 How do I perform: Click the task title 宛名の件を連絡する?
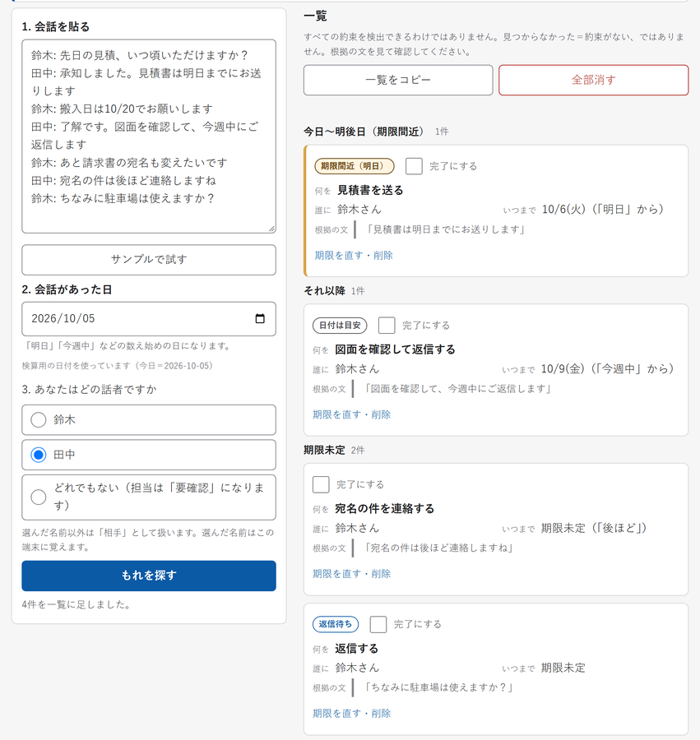[x=385, y=508]
